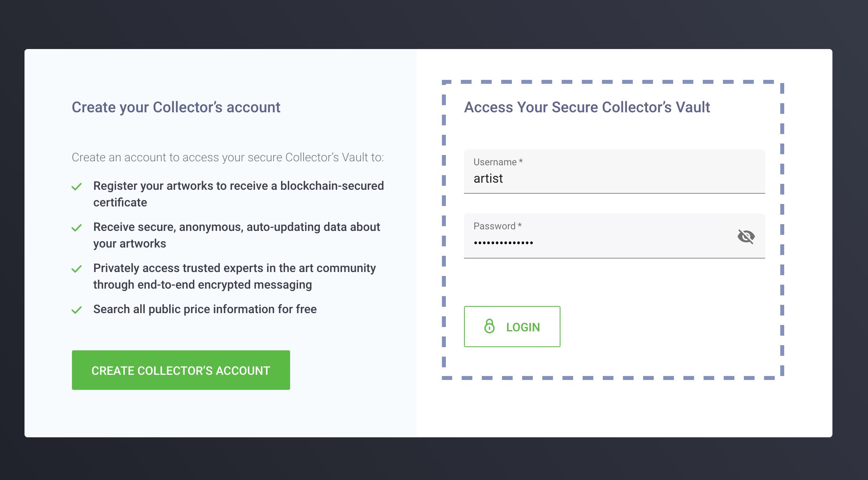Click the padlock icon on the Login button
This screenshot has width=868, height=480.
pyautogui.click(x=489, y=327)
